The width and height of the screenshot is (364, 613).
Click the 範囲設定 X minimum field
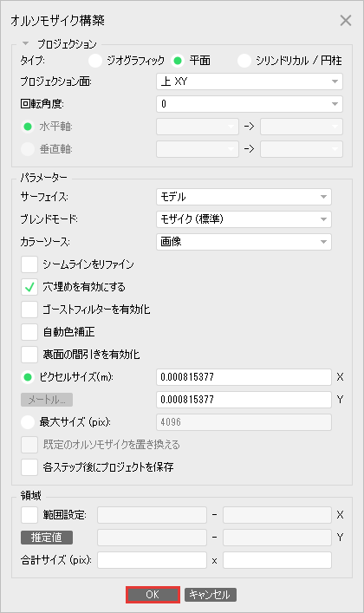pyautogui.click(x=152, y=515)
